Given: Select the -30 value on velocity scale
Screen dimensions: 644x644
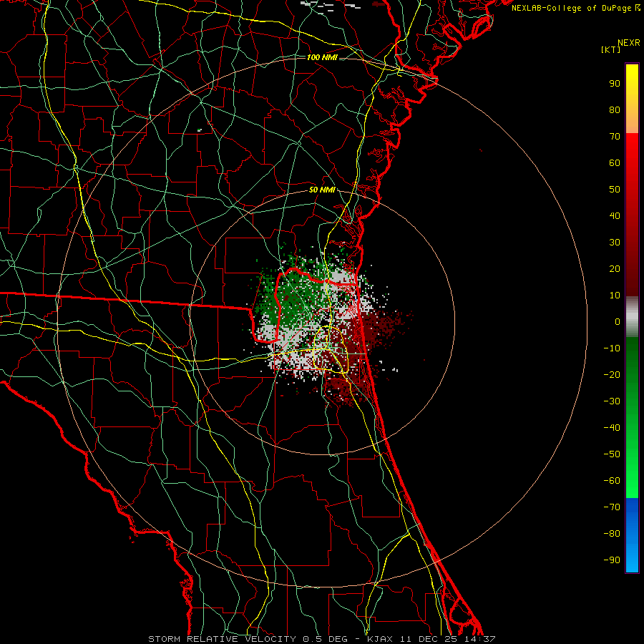Looking at the screenshot, I should pyautogui.click(x=612, y=401).
